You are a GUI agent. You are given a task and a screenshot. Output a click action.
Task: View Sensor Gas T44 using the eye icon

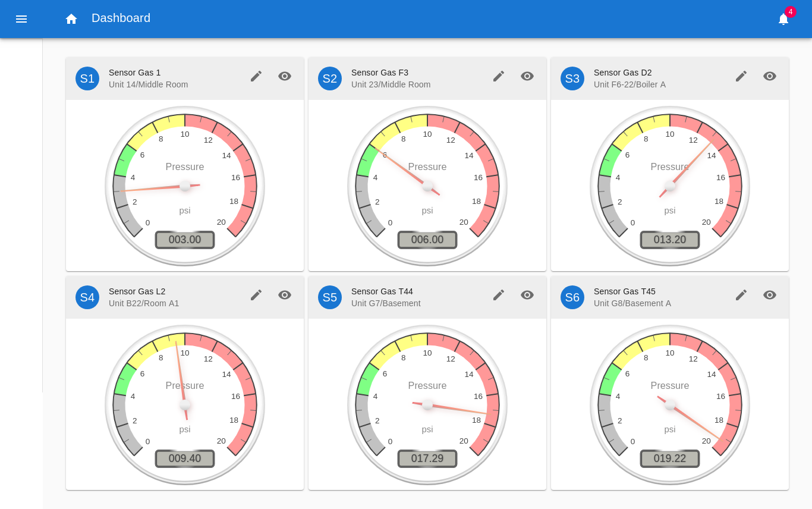(x=527, y=295)
